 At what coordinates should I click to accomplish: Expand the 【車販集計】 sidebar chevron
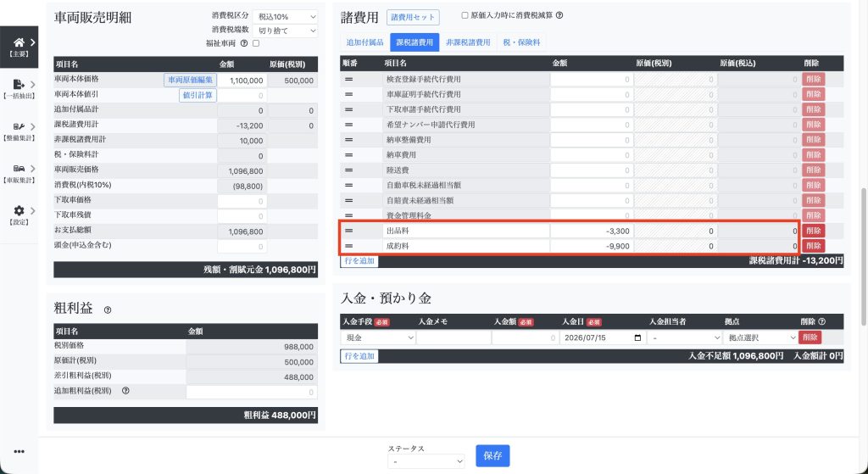33,169
